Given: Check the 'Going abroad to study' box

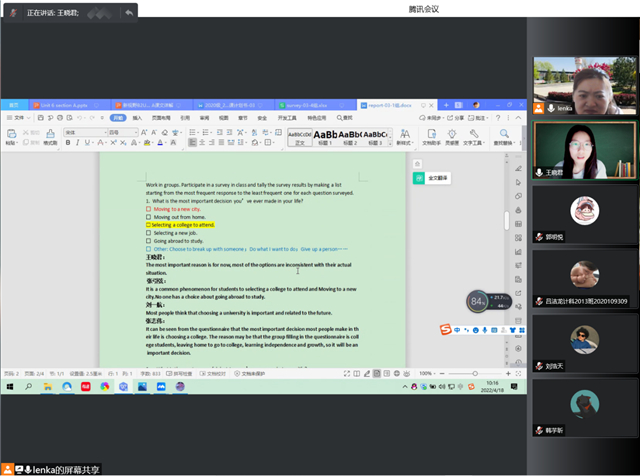Looking at the screenshot, I should 149,241.
